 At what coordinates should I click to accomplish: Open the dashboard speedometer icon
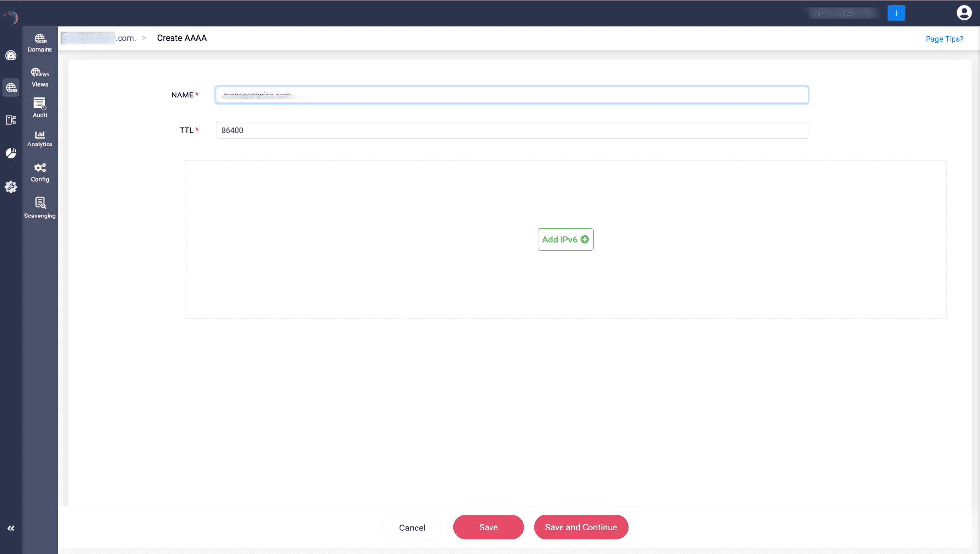(11, 55)
